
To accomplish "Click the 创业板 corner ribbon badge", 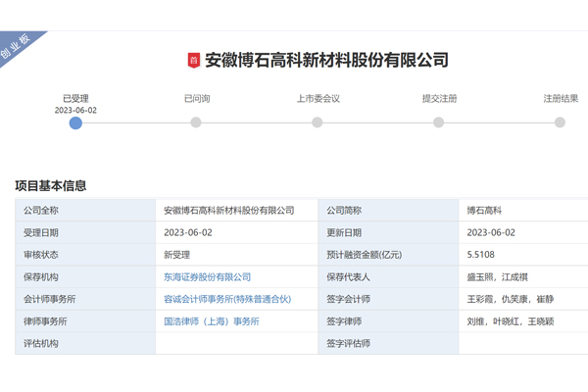I will (20, 47).
